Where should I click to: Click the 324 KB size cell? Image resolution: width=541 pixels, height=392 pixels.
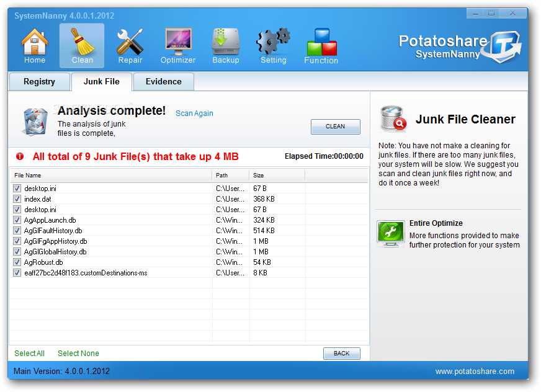click(264, 220)
